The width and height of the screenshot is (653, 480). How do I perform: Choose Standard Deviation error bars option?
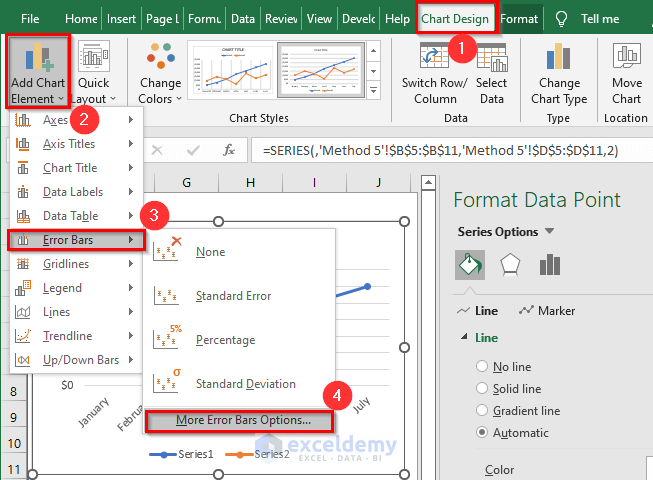click(x=239, y=383)
